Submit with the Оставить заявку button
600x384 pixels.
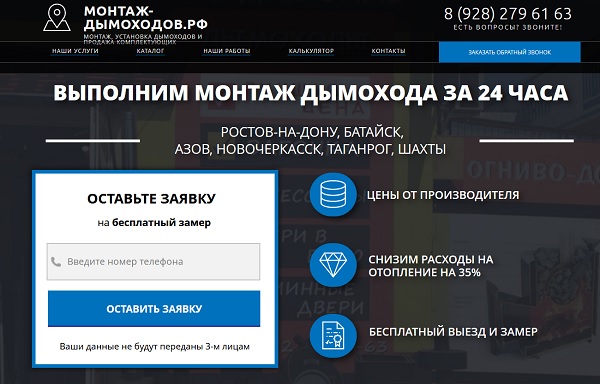click(x=154, y=309)
